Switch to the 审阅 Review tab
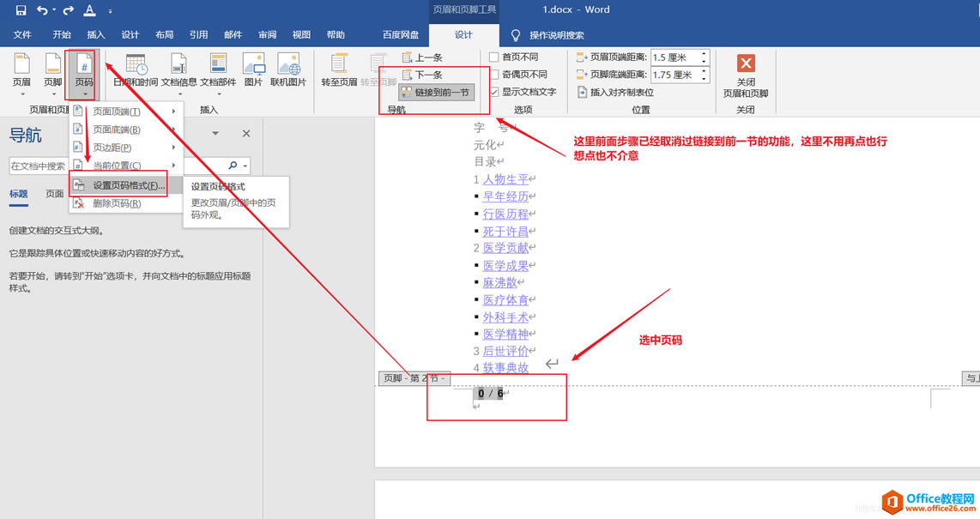 tap(268, 35)
